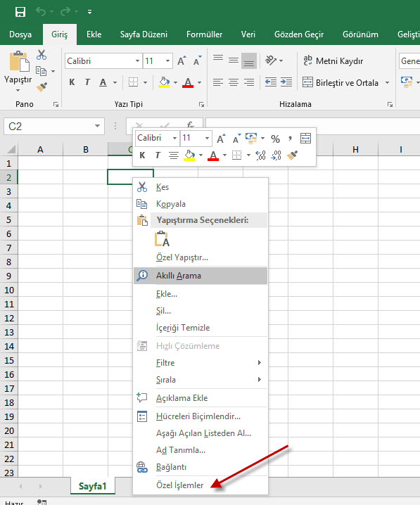Click Metni Kaydır button

(333, 61)
